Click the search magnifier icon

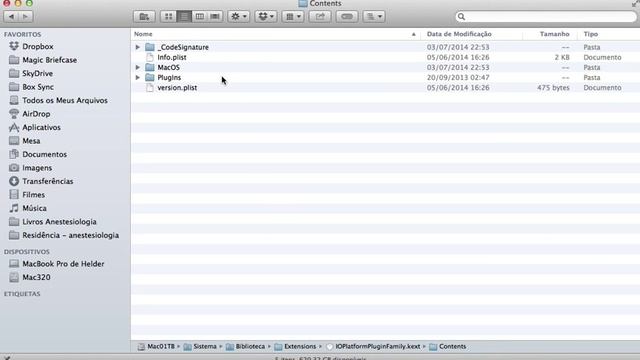[461, 17]
